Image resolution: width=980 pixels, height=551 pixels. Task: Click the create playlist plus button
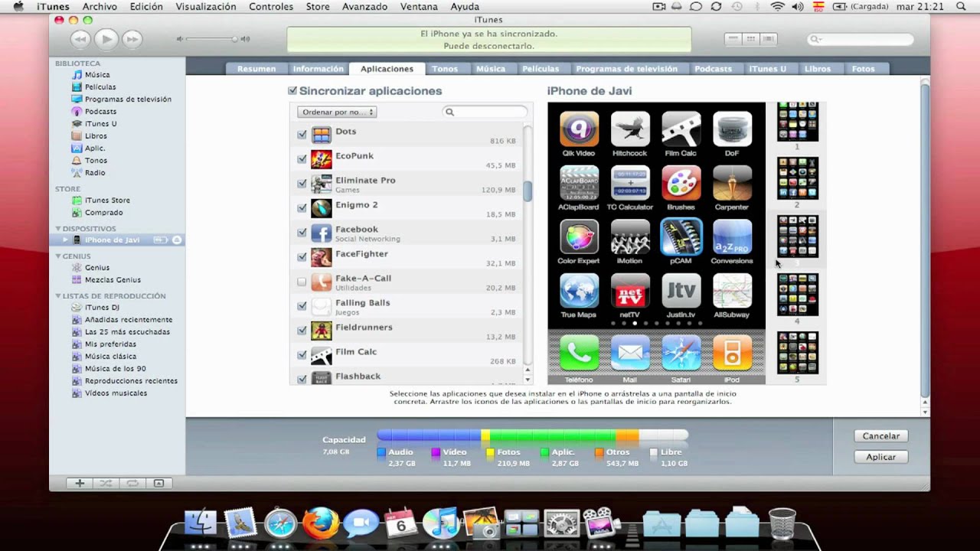(80, 484)
